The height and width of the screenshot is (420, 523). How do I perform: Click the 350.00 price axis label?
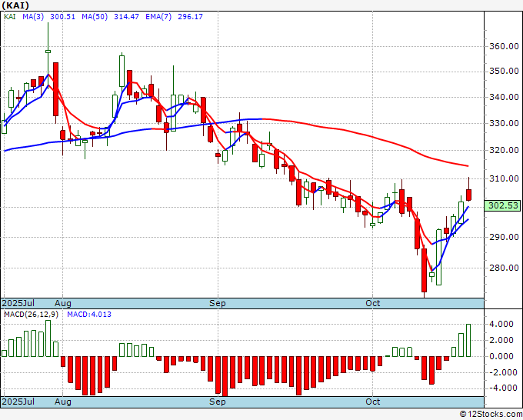tap(504, 71)
